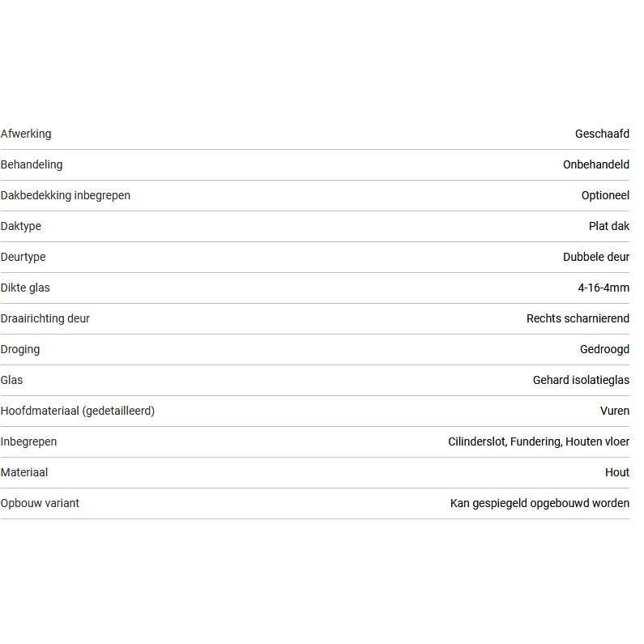Image resolution: width=644 pixels, height=644 pixels.
Task: Select the Behandeling row label
Action: click(32, 164)
